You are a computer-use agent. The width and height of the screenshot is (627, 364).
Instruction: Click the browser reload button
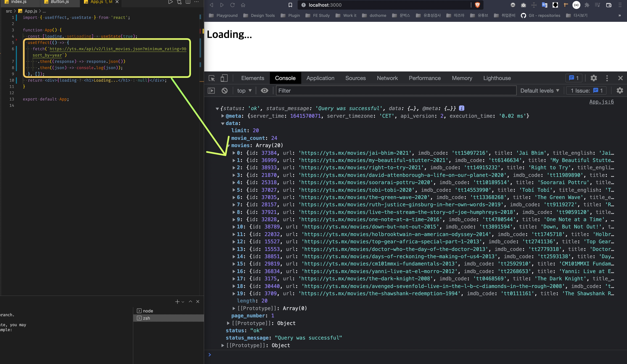232,5
